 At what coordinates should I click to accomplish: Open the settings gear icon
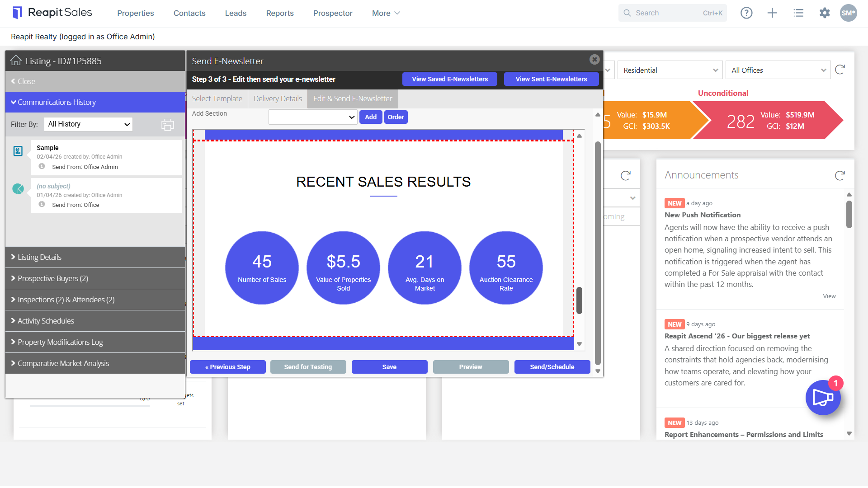[825, 13]
